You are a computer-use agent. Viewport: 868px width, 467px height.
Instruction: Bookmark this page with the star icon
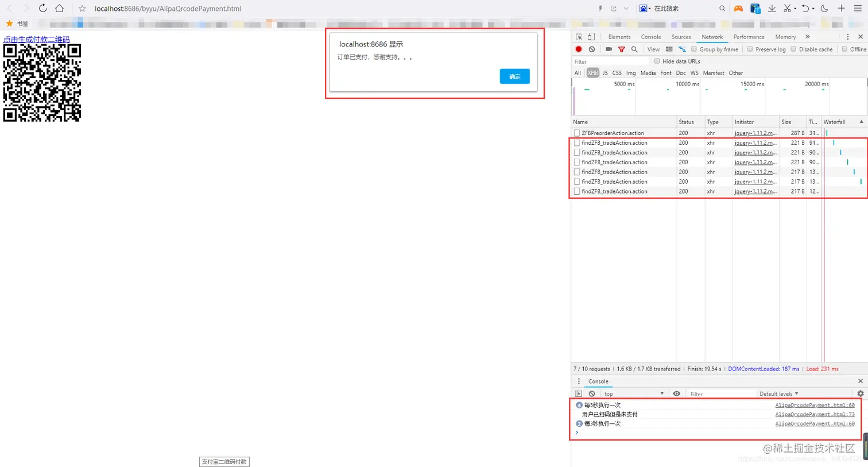tap(82, 9)
